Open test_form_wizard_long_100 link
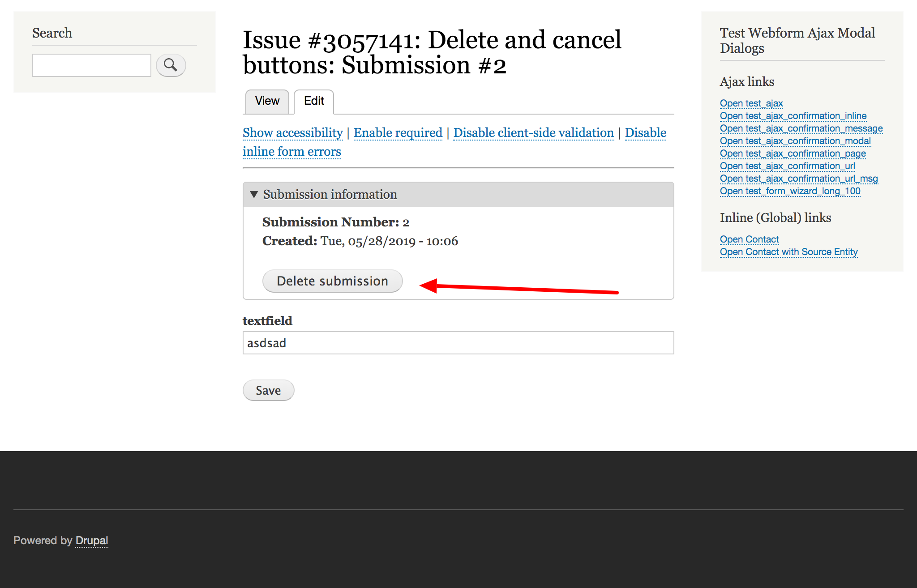Viewport: 917px width, 588px height. tap(790, 191)
